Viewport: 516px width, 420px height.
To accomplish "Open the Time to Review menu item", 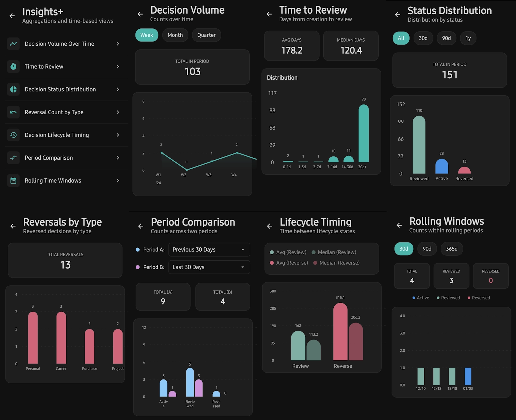I will click(67, 67).
